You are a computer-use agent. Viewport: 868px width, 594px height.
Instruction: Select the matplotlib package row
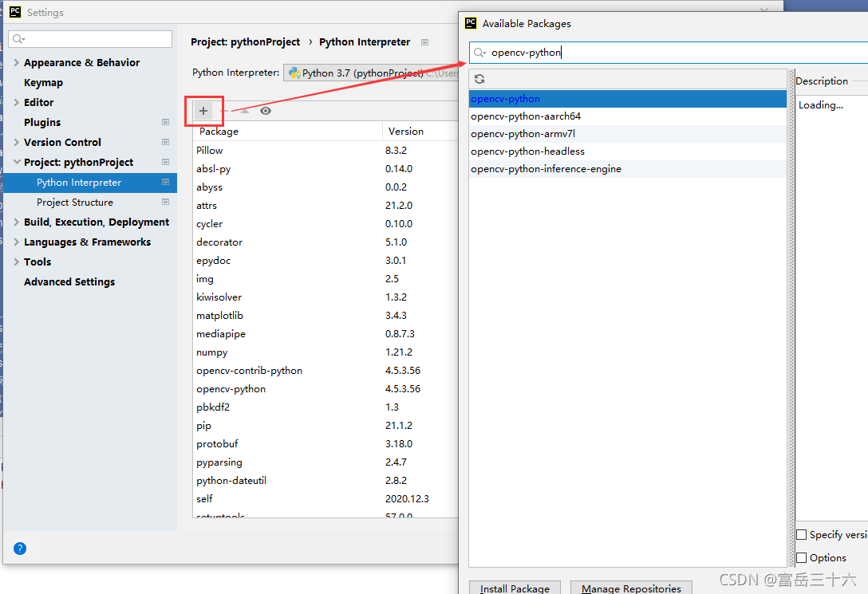click(x=325, y=315)
